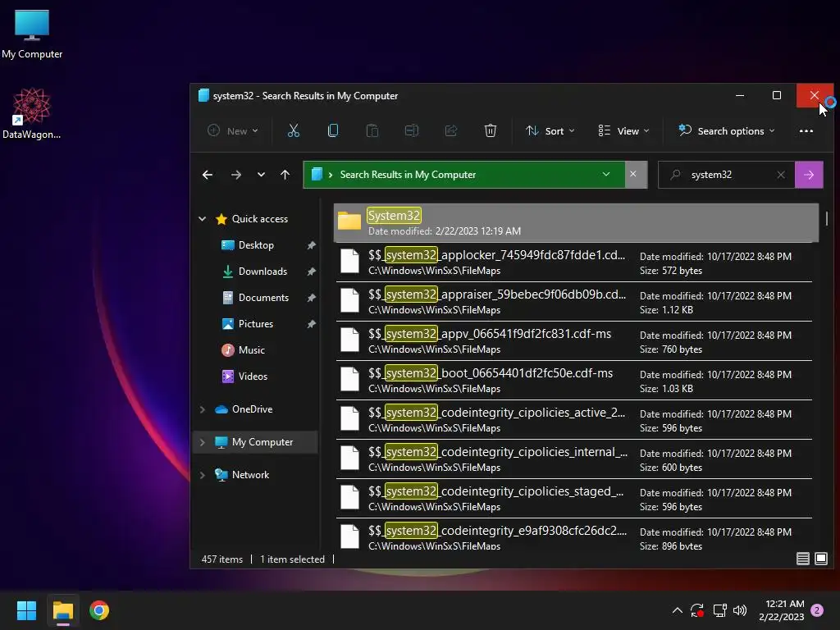This screenshot has width=840, height=630.
Task: Select the System32 folder result
Action: click(576, 222)
